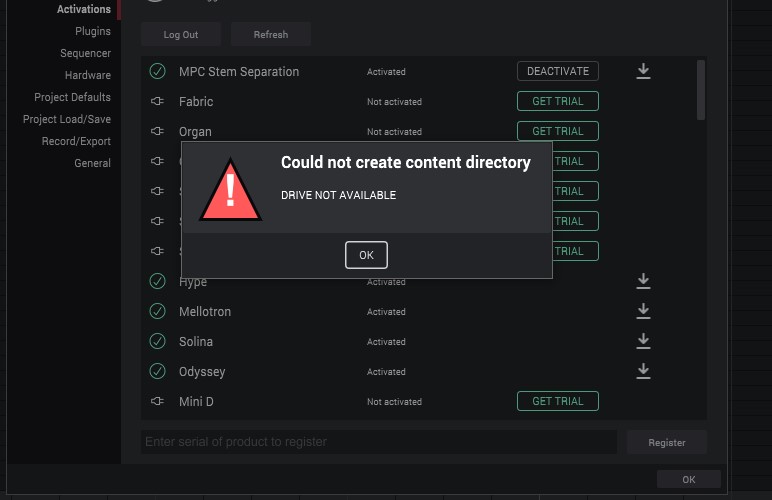The image size is (772, 500).
Task: Open the Project Defaults tab
Action: [x=72, y=97]
